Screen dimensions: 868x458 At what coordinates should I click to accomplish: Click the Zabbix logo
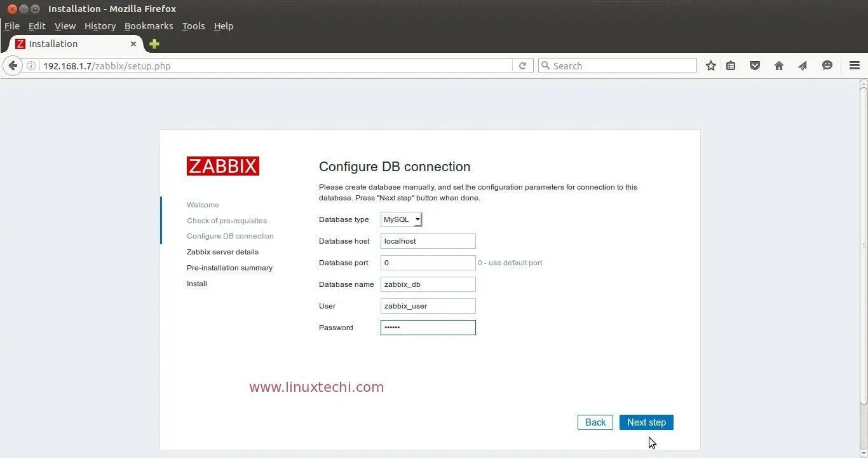click(x=223, y=166)
